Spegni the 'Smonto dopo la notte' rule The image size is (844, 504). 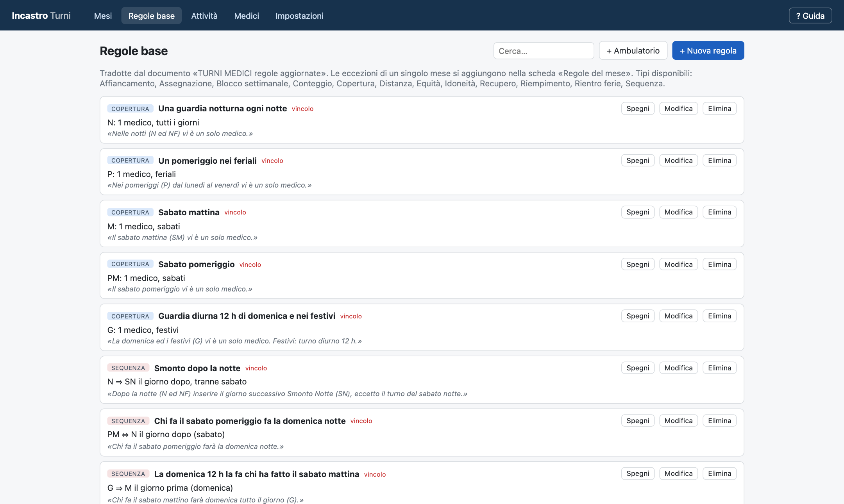point(638,368)
